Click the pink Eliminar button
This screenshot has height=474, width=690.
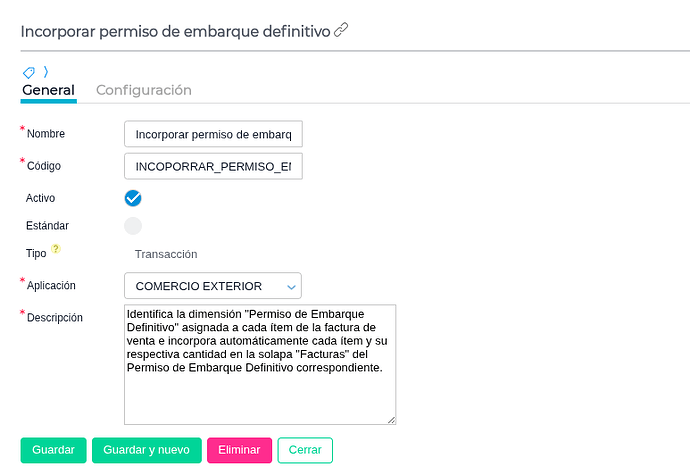(x=239, y=450)
